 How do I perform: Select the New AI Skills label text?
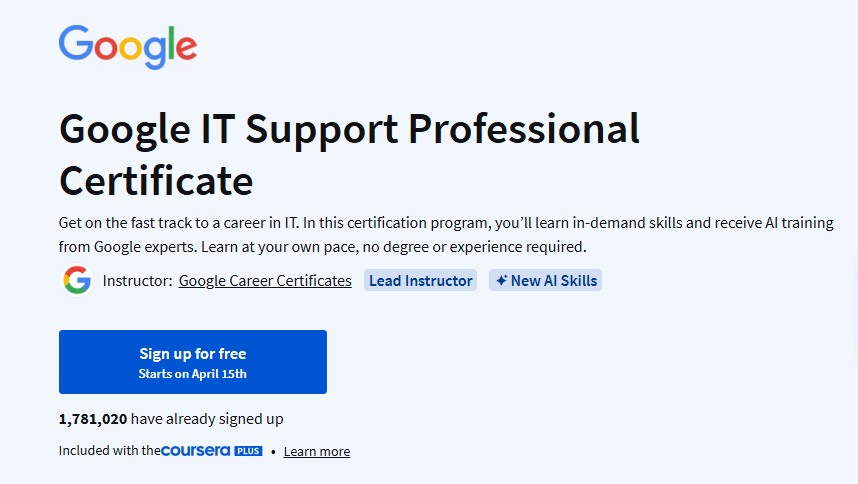[x=554, y=281]
